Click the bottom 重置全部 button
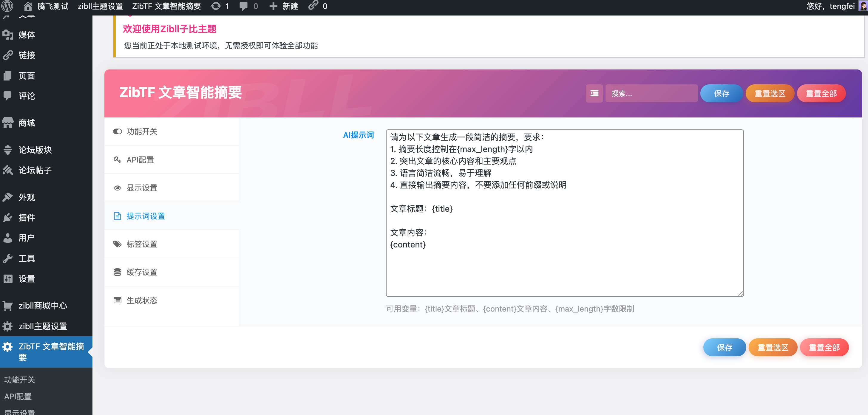The image size is (868, 415). (824, 347)
